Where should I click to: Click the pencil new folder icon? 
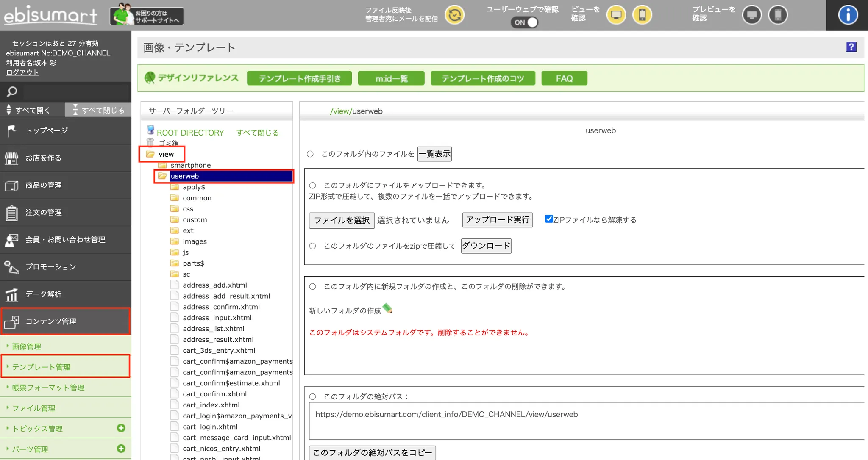(x=387, y=308)
